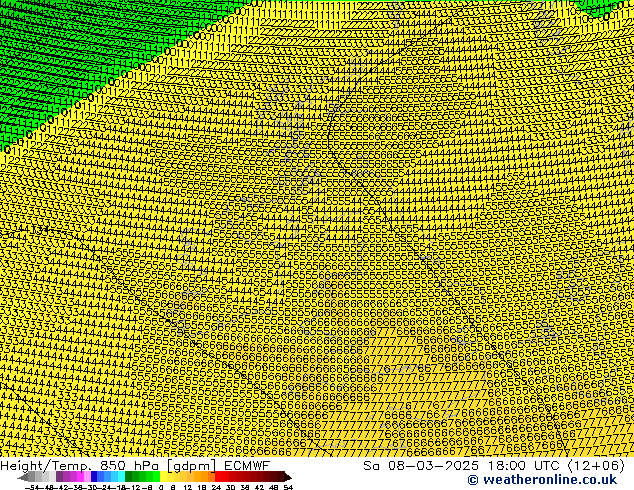Click the '54' label in the temperature scale
This screenshot has height=490, width=634.
point(288,487)
